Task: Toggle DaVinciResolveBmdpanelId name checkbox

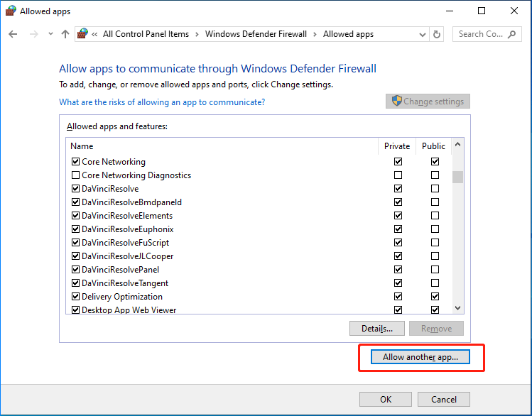Action: point(75,202)
